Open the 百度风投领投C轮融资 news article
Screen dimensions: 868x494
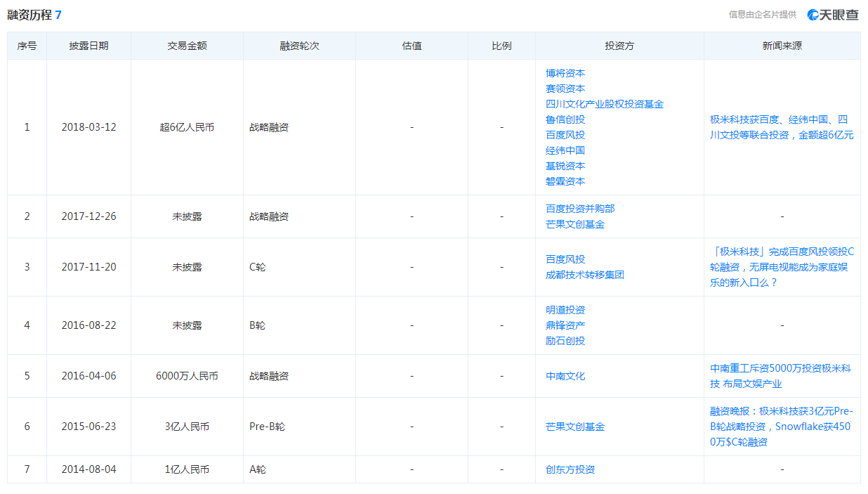click(x=782, y=267)
